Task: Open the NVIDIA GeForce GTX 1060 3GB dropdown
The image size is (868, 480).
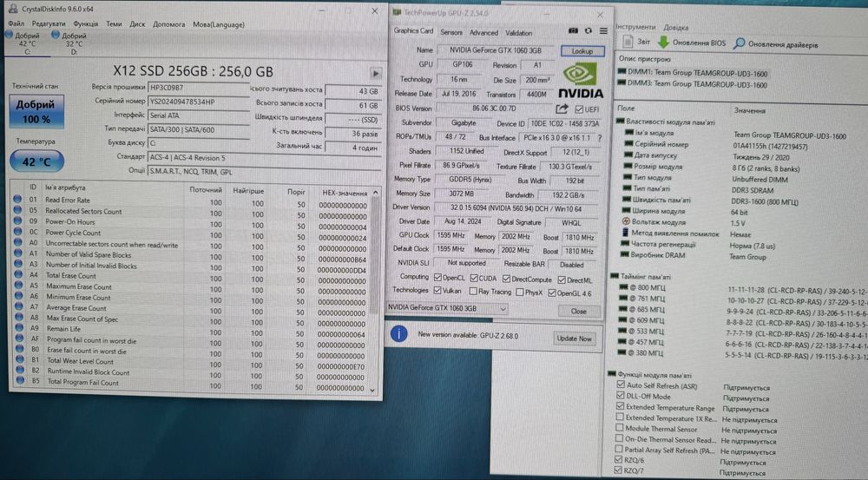Action: (447, 308)
